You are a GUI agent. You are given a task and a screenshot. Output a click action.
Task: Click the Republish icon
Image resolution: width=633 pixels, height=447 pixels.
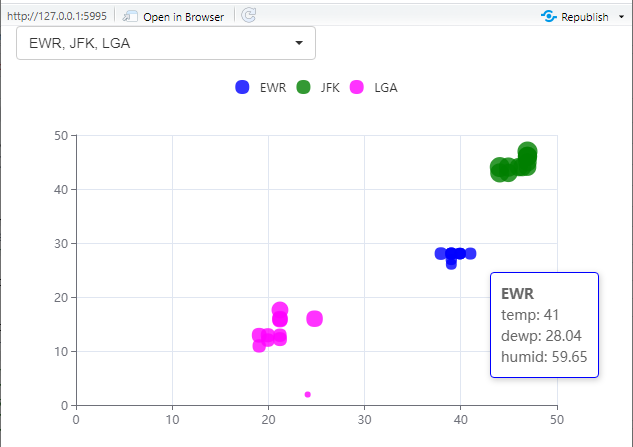click(x=549, y=16)
